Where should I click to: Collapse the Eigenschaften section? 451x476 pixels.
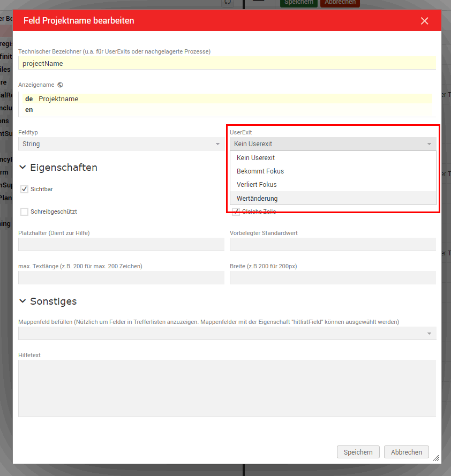(x=22, y=167)
